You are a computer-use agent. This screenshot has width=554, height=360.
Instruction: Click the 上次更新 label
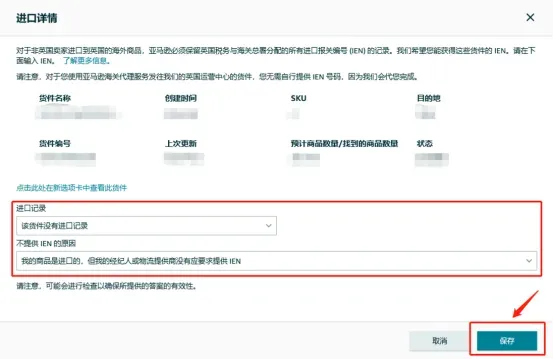pos(181,143)
